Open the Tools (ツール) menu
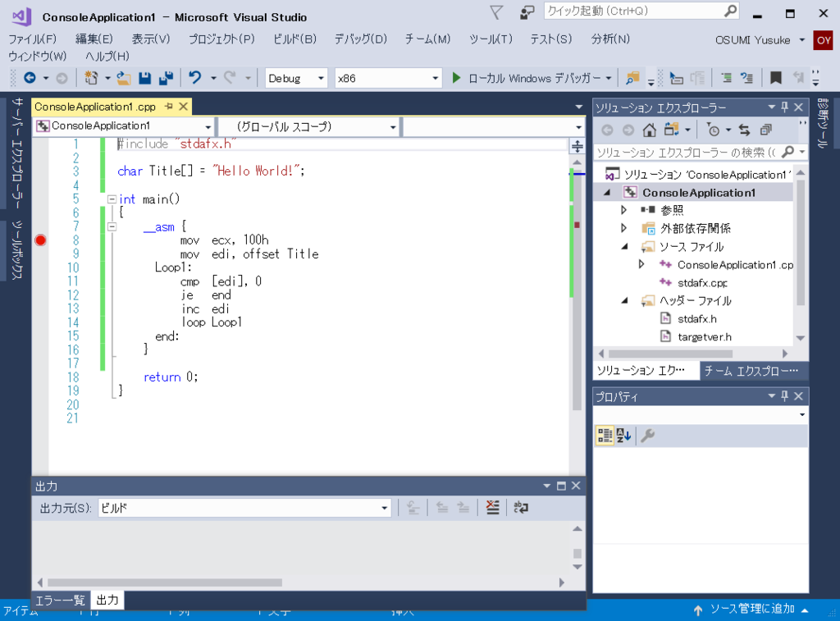This screenshot has height=621, width=840. 491,39
